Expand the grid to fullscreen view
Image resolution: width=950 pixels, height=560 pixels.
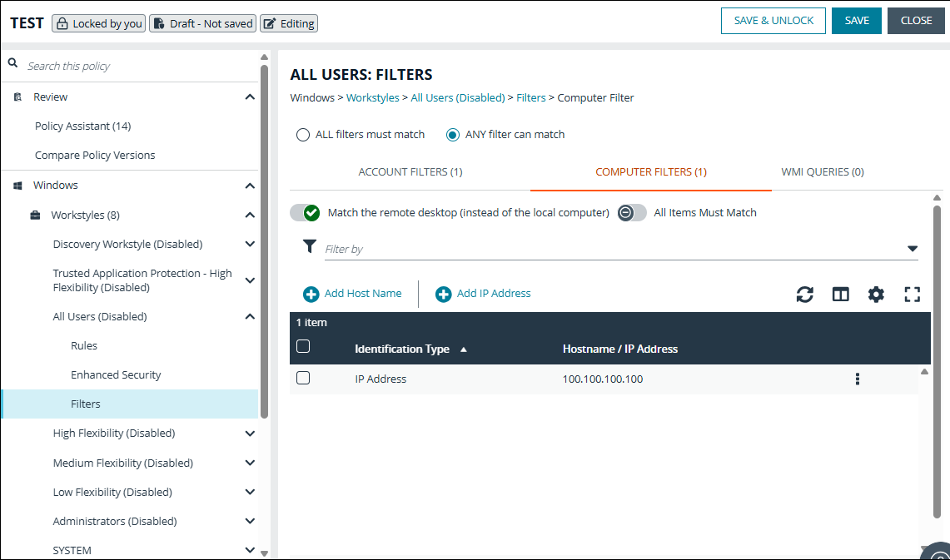pos(912,294)
